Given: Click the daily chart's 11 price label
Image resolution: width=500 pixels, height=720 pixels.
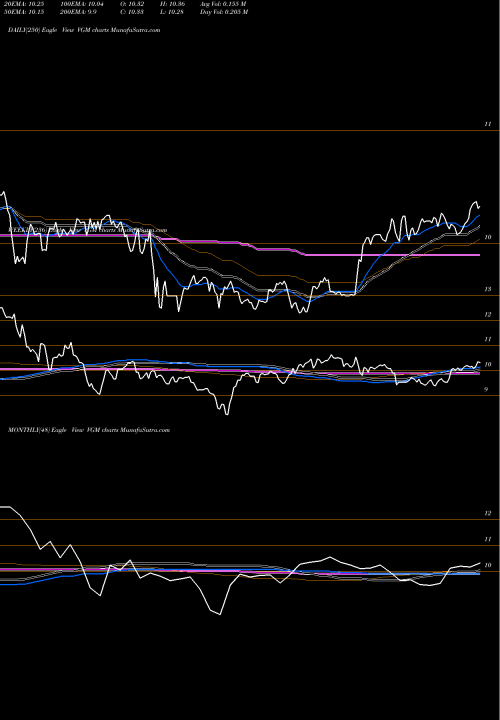Looking at the screenshot, I should coord(488,124).
